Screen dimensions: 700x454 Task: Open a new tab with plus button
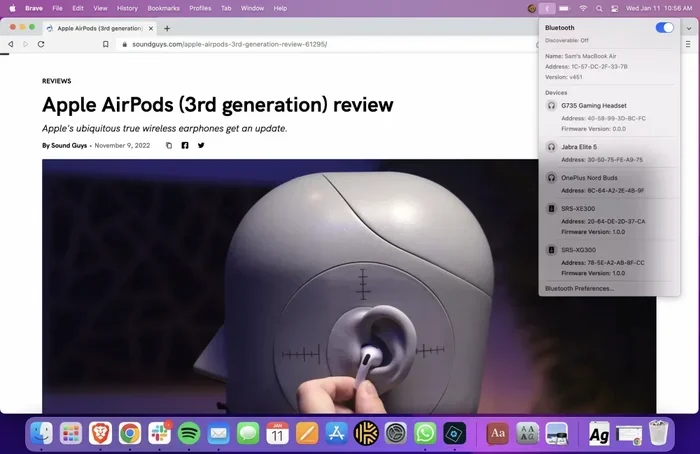click(167, 29)
